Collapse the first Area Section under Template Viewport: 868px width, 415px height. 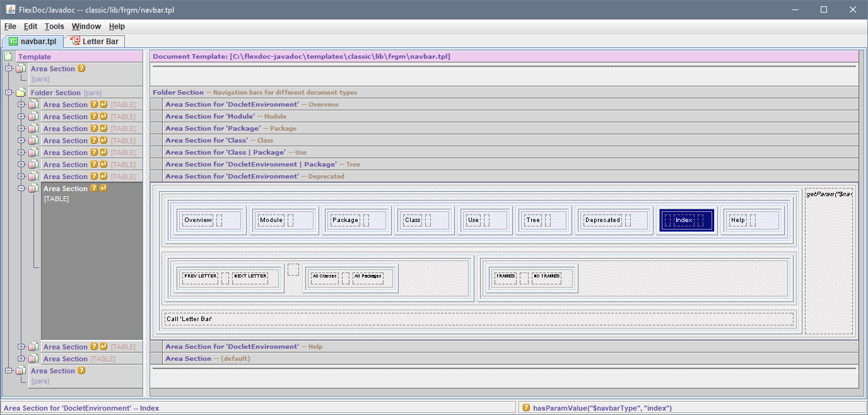pos(9,69)
